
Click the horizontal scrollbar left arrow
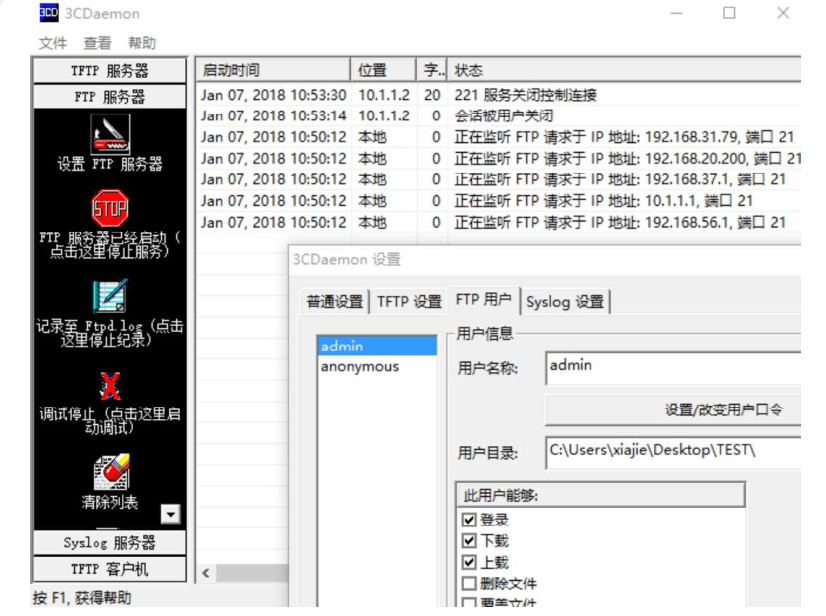[x=206, y=573]
